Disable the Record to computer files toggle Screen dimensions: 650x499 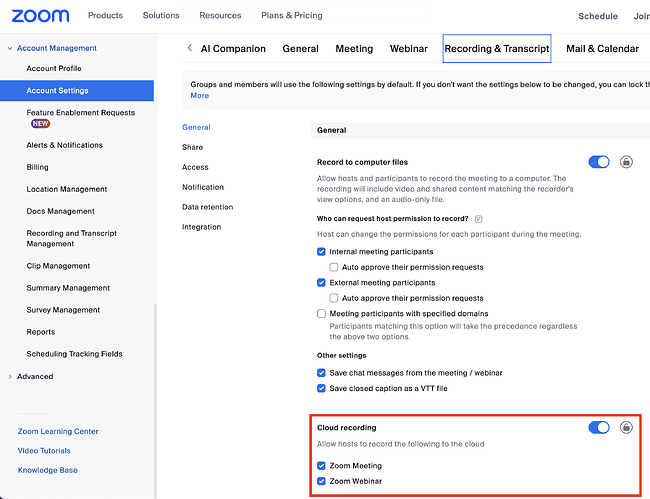(599, 162)
